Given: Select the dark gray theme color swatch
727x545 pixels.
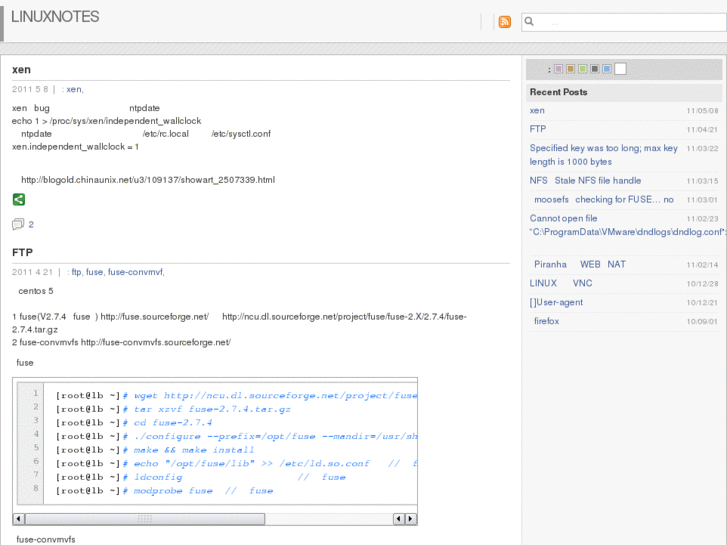Looking at the screenshot, I should pyautogui.click(x=595, y=69).
